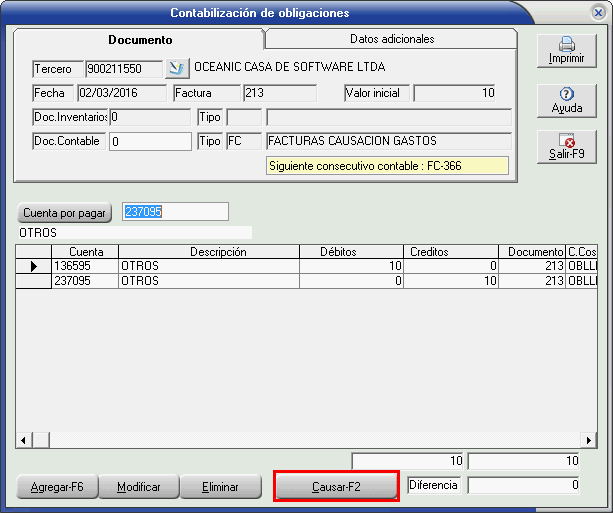
Task: Click the Modificar button
Action: point(139,487)
